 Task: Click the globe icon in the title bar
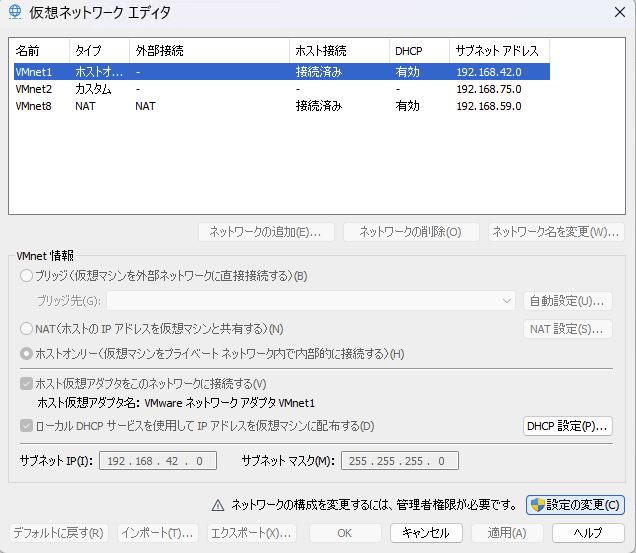(x=15, y=12)
